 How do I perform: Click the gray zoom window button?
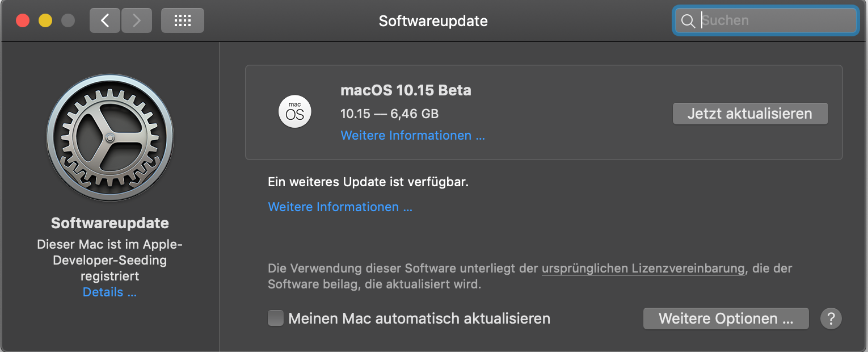68,21
